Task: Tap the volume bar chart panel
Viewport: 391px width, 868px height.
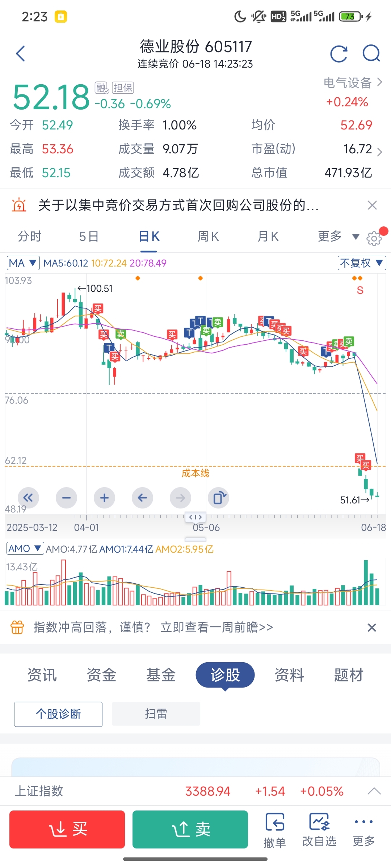Action: 195,582
